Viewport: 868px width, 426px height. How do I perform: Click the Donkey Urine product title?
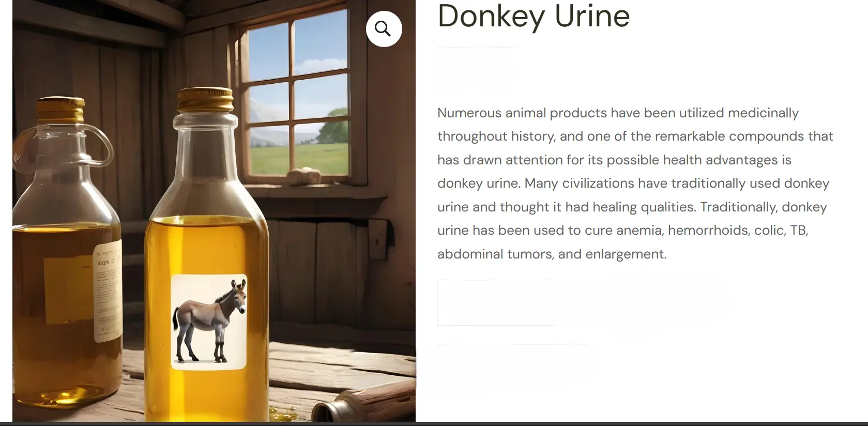click(534, 16)
